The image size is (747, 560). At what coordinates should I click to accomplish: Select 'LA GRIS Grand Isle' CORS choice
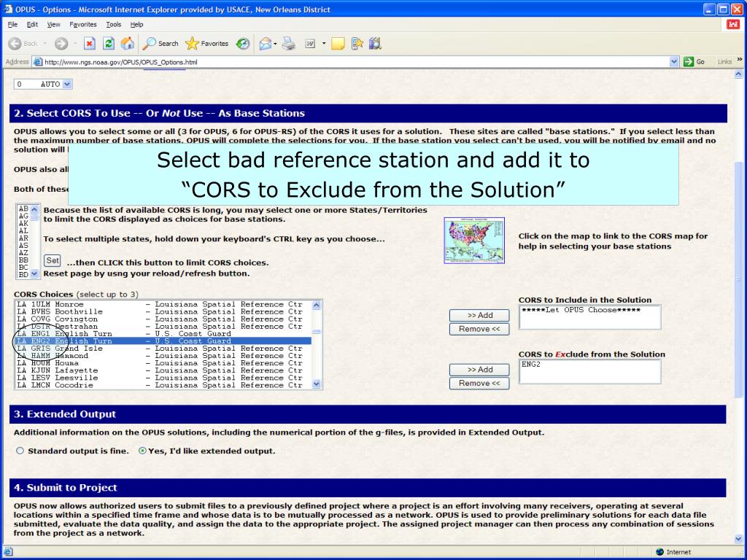click(163, 349)
